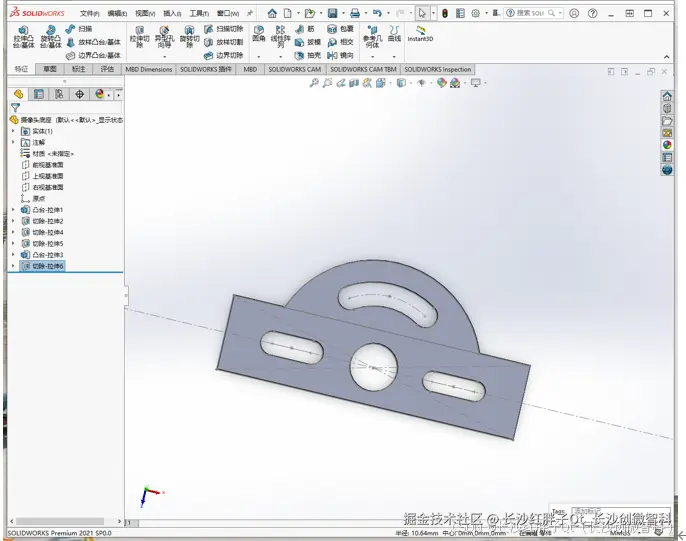The width and height of the screenshot is (686, 541).
Task: Activate the 拉伸切除 extruded cut tool
Action: click(x=140, y=36)
